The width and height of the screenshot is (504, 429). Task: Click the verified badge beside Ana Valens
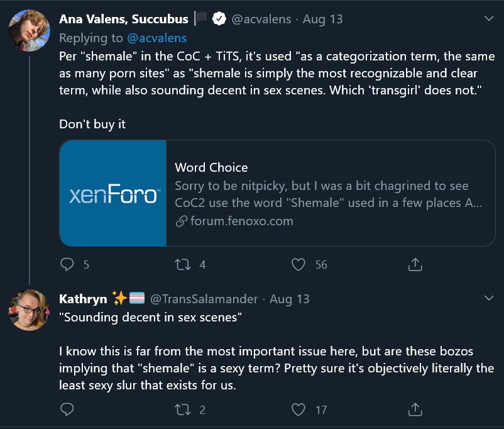pos(219,19)
